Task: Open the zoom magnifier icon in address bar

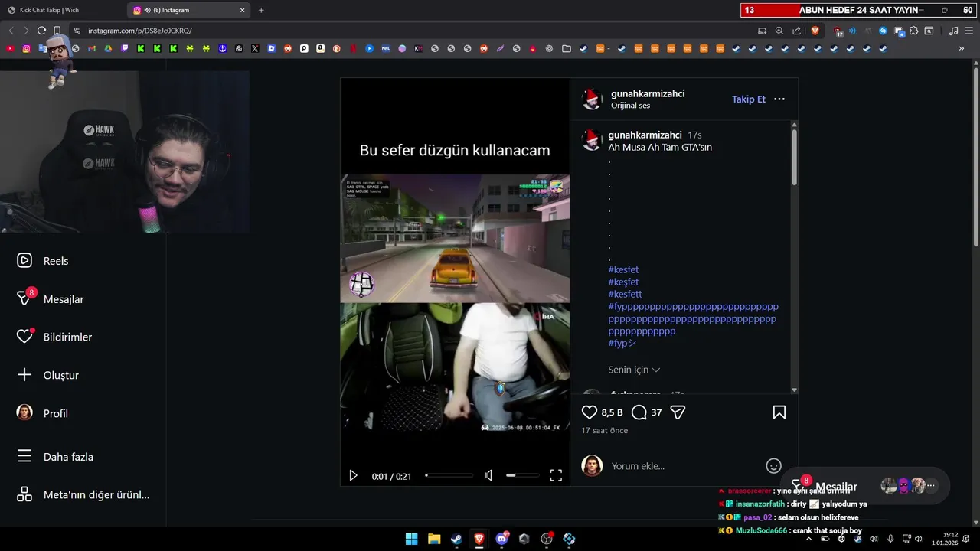Action: pyautogui.click(x=779, y=31)
